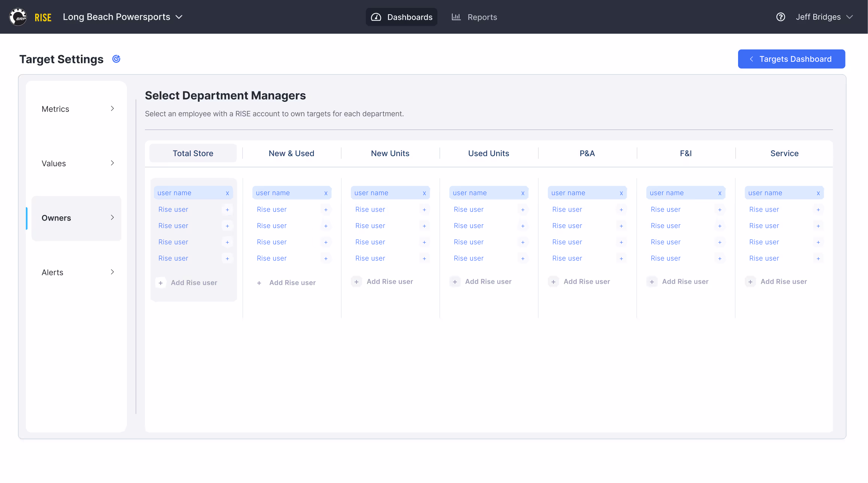Click Add Rise user under Used Units

coord(481,282)
